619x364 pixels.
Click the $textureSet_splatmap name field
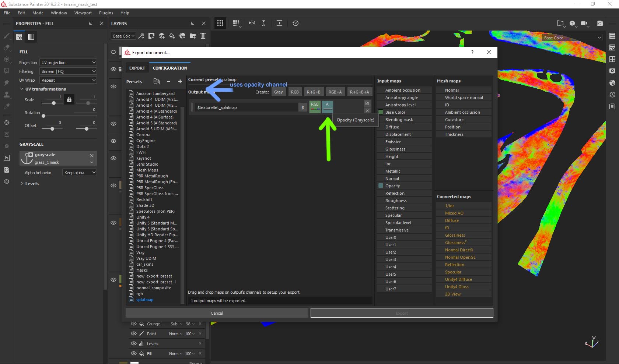pyautogui.click(x=246, y=107)
